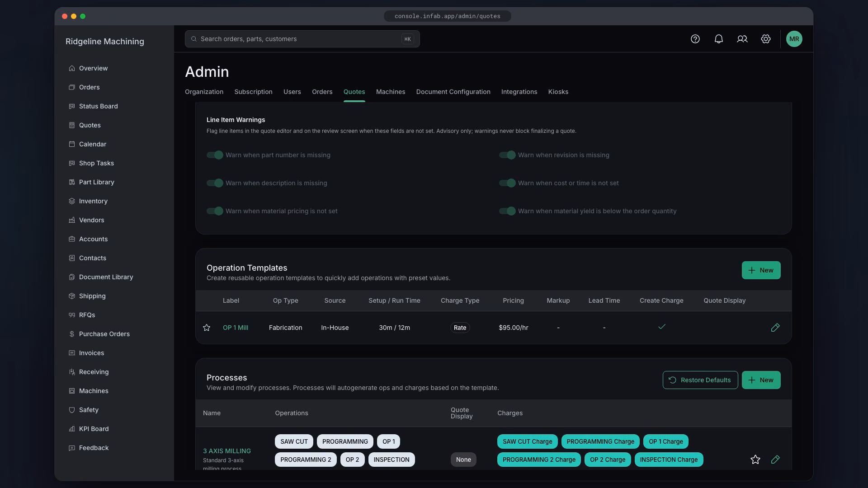868x488 pixels.
Task: Open the team members icon in header
Action: pos(742,39)
